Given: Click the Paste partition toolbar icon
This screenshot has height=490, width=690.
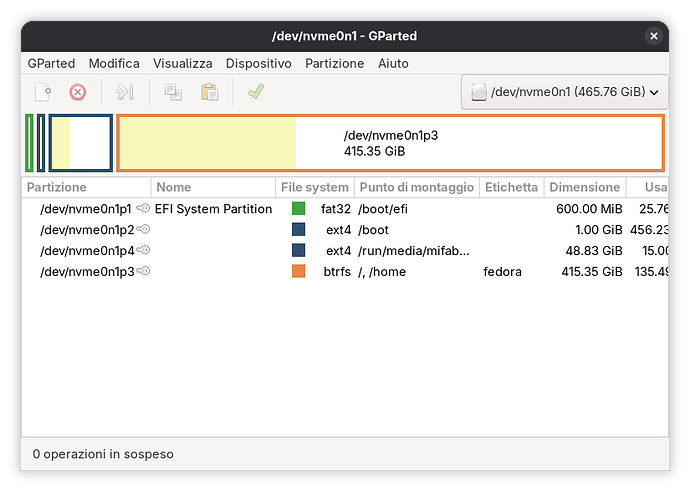Looking at the screenshot, I should (209, 92).
